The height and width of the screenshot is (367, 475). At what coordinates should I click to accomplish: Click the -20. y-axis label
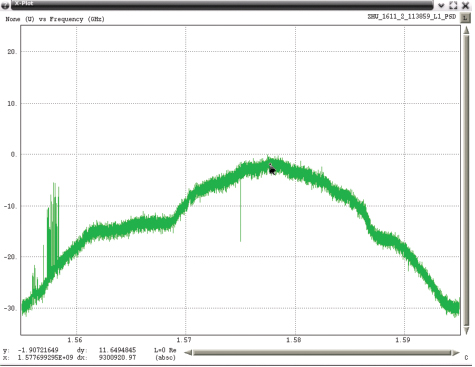click(11, 257)
